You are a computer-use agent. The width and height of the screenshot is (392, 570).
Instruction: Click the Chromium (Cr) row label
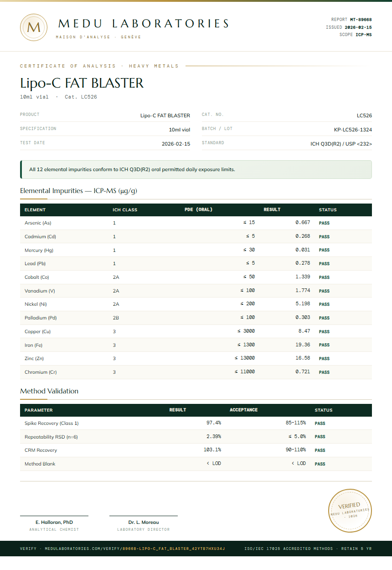click(x=41, y=372)
